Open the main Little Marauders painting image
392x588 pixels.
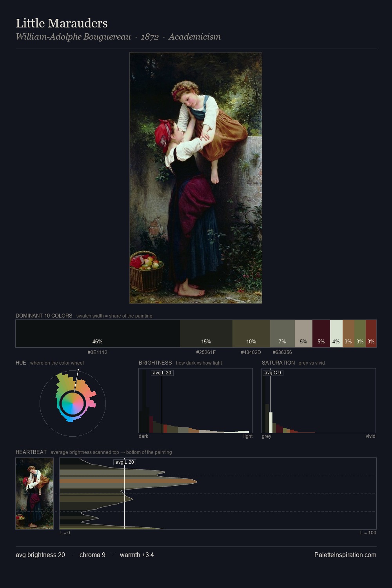[196, 178]
